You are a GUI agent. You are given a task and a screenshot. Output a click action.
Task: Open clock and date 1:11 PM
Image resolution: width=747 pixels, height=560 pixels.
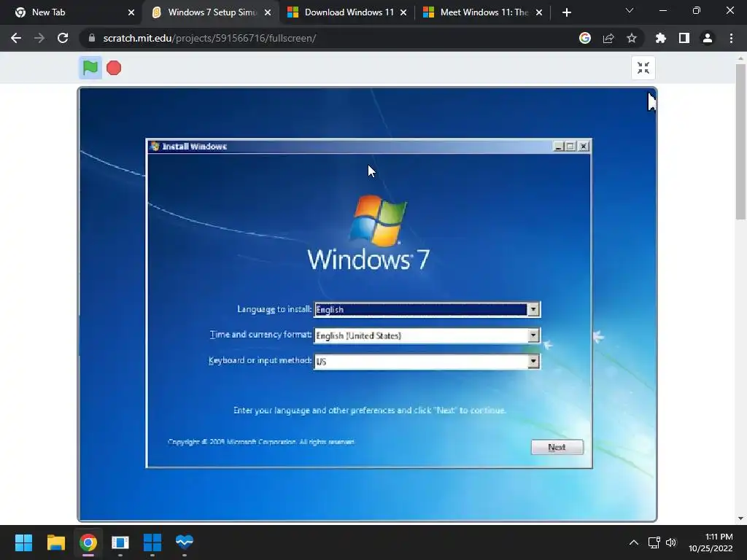click(x=711, y=542)
